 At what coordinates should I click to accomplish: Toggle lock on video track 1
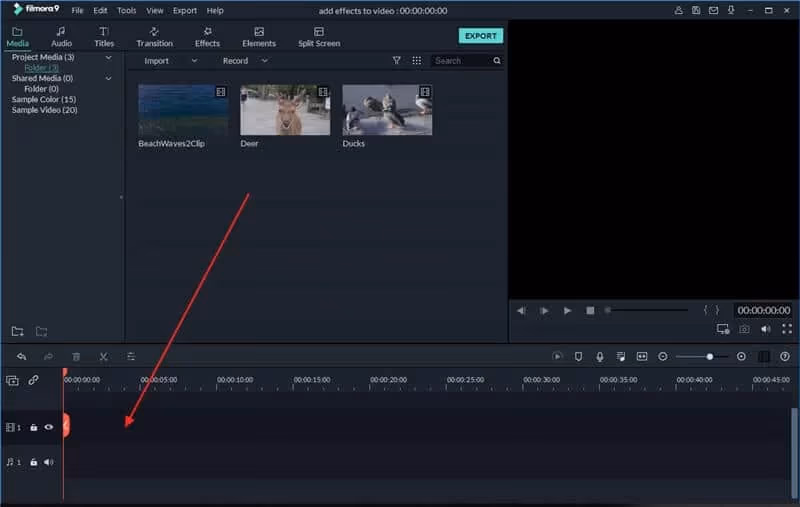point(33,427)
